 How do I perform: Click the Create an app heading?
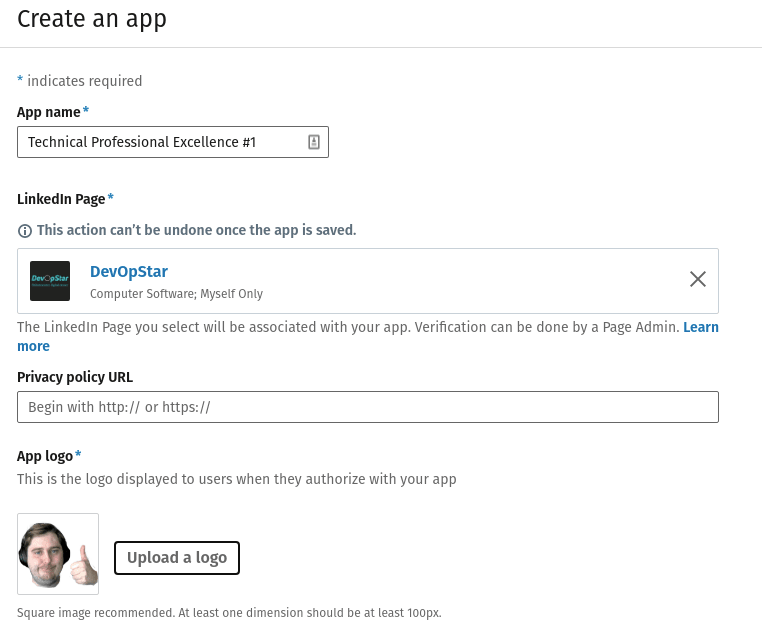point(92,18)
